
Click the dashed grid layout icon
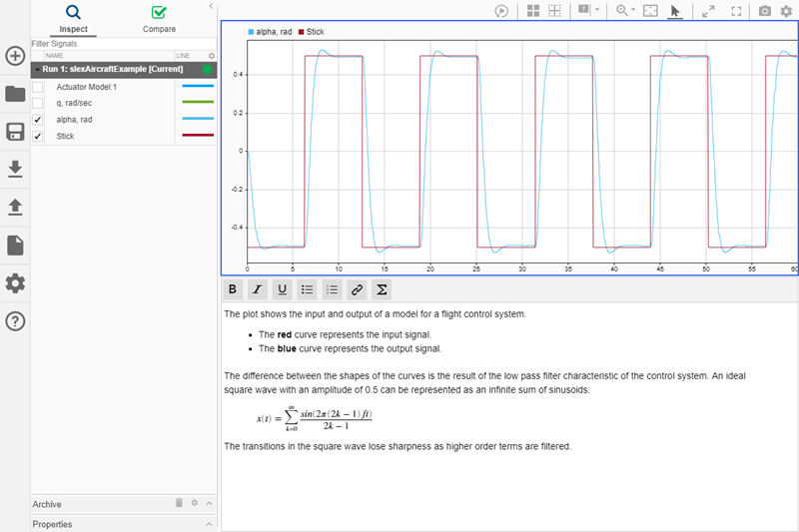[x=554, y=11]
